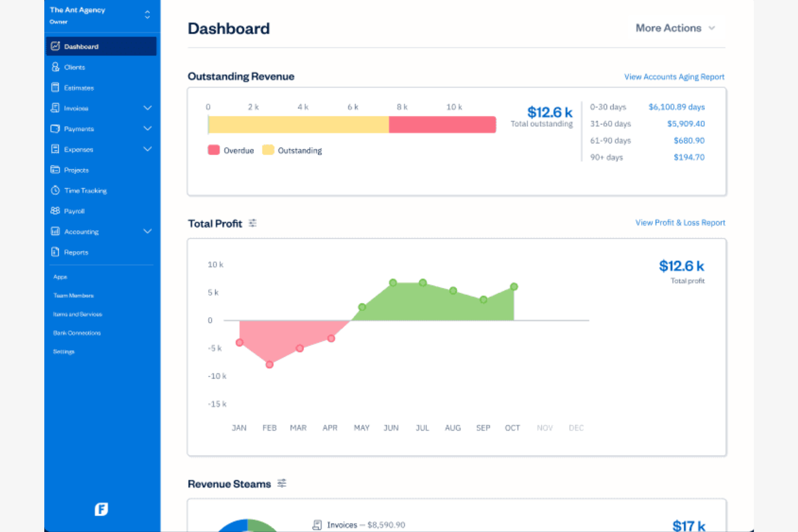Screen dimensions: 798x532
Task: Select the Payroll icon
Action: [56, 211]
